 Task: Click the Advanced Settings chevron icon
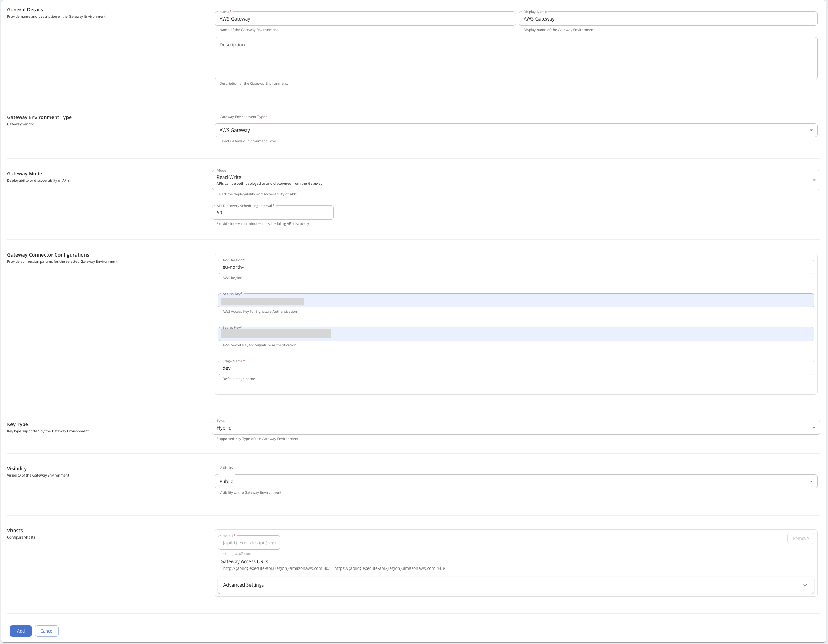[x=805, y=585]
